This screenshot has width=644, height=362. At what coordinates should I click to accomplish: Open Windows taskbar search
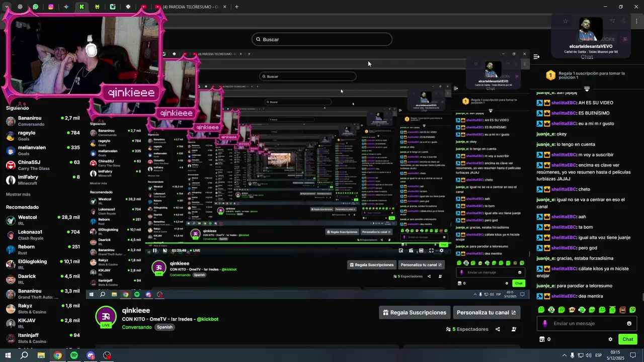(24, 355)
